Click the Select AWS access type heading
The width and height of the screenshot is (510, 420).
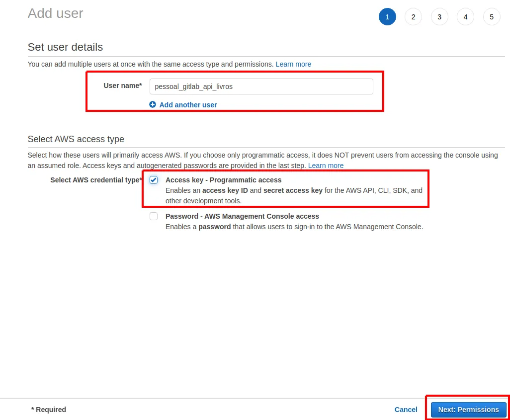coord(76,139)
